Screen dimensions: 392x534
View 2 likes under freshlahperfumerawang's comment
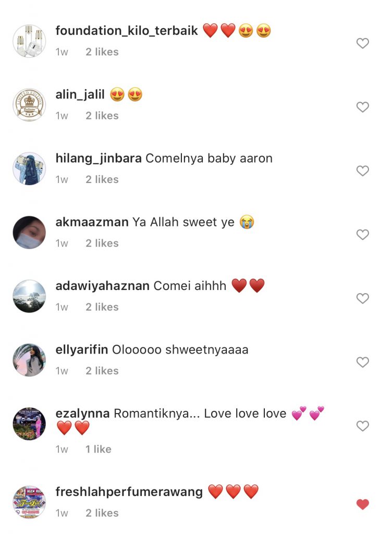(102, 513)
